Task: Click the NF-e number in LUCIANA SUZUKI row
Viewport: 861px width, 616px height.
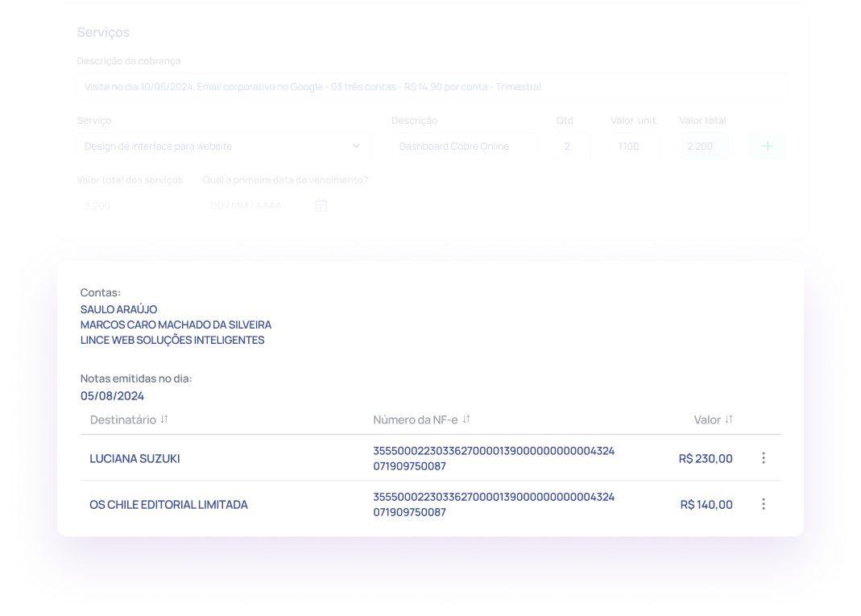Action: tap(494, 458)
